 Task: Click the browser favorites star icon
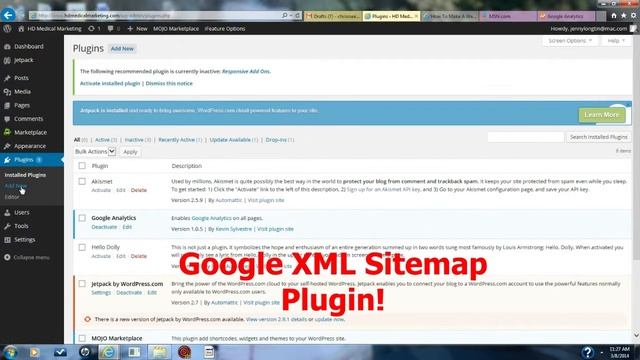pos(624,16)
